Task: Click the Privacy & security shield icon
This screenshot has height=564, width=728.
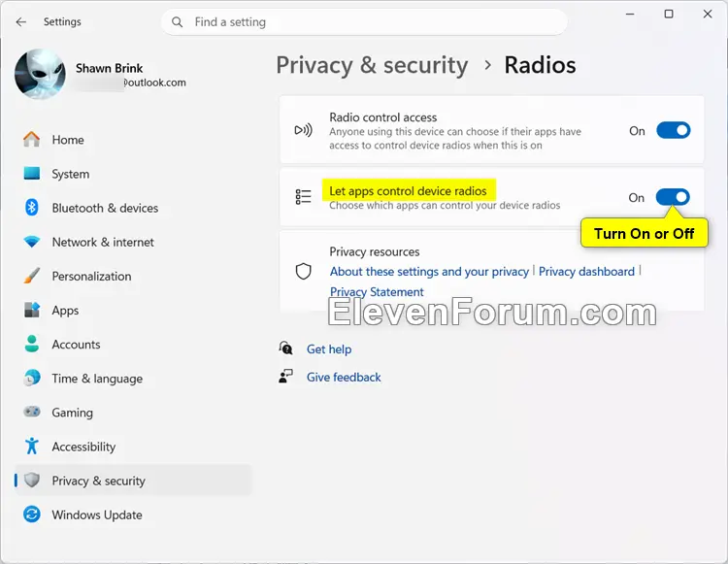Action: pos(32,480)
